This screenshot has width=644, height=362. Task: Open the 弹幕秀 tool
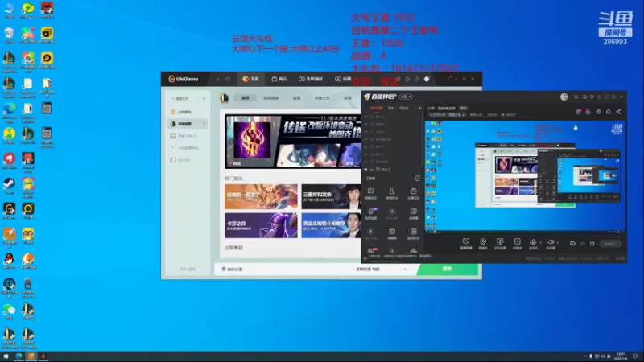392,234
